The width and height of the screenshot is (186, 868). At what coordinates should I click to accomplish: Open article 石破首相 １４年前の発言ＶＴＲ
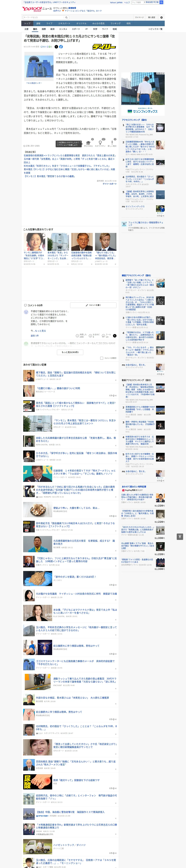tap(84, 472)
